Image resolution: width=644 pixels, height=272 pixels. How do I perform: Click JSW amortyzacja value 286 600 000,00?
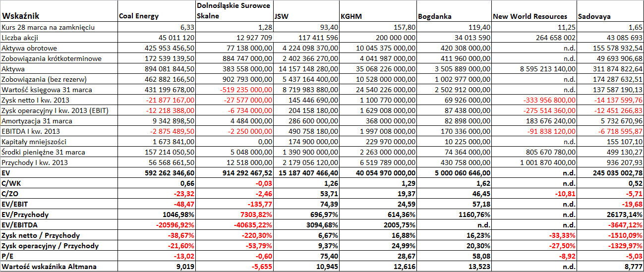tap(314, 121)
